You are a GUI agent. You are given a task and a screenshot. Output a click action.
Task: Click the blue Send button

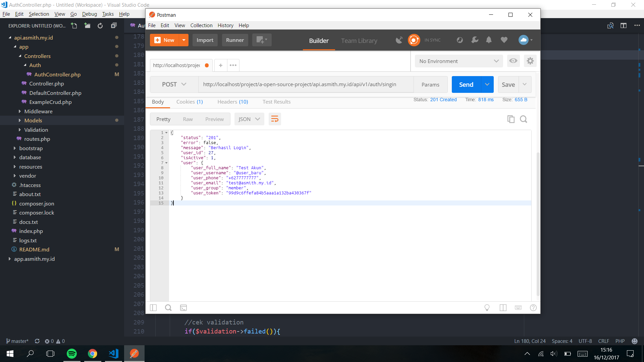tap(466, 84)
